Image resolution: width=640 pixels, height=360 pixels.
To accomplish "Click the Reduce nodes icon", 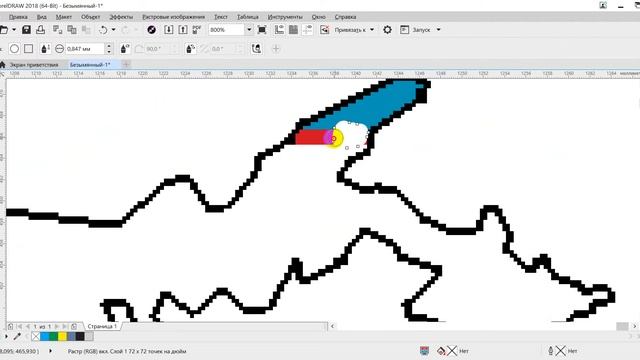I will tap(256, 49).
